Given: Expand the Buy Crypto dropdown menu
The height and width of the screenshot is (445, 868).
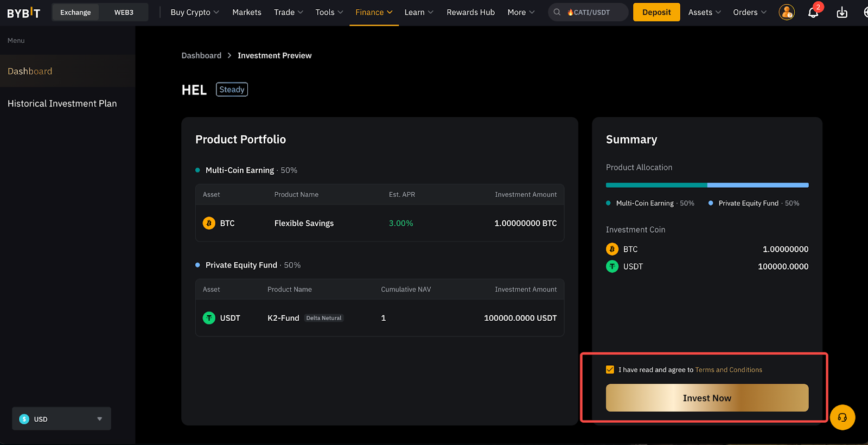Looking at the screenshot, I should pyautogui.click(x=194, y=12).
